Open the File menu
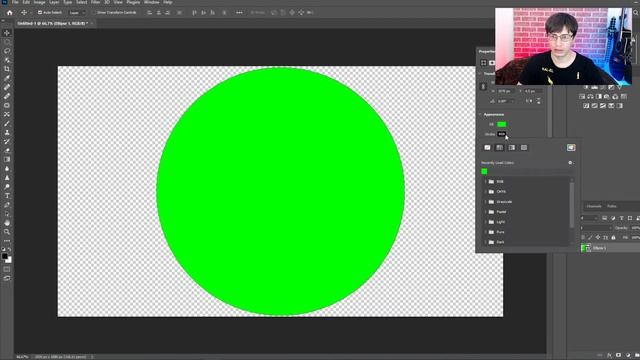This screenshot has width=640, height=360. [x=15, y=2]
